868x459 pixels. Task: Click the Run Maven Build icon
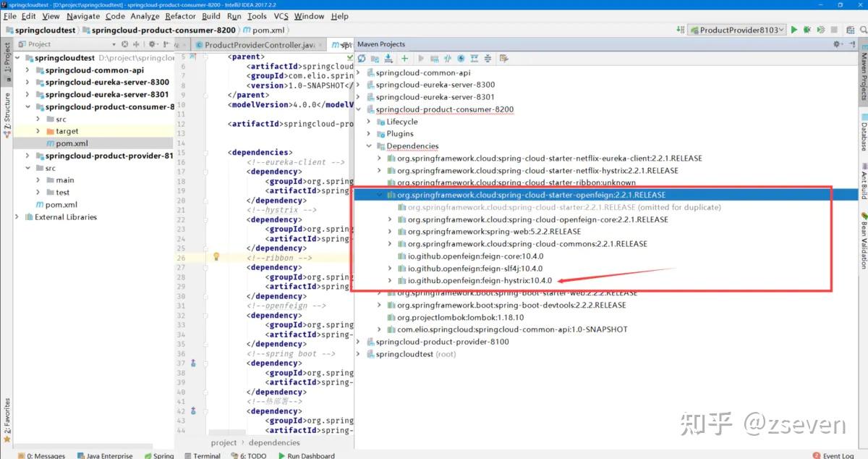[422, 59]
